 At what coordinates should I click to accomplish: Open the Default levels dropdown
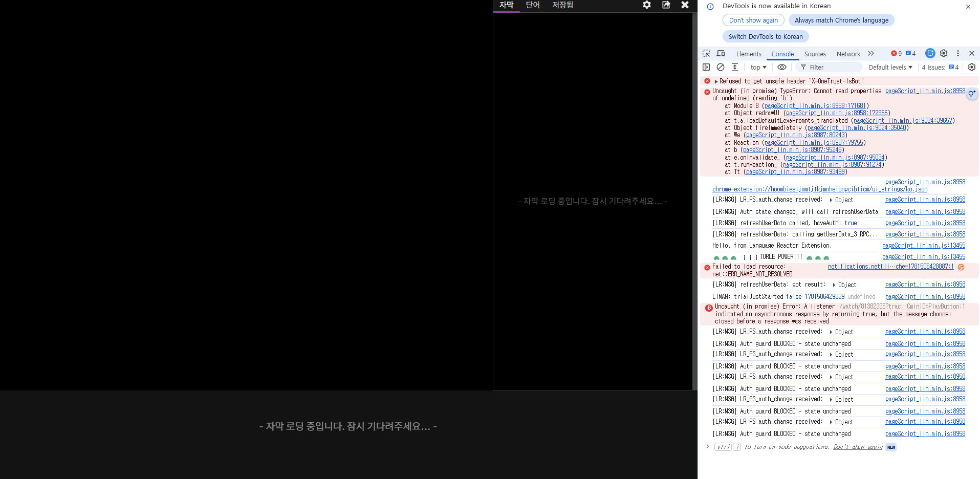tap(890, 67)
